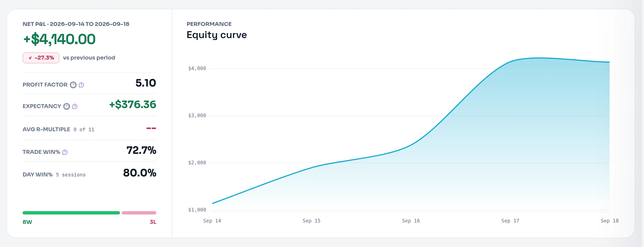The width and height of the screenshot is (644, 247).
Task: Click the 'Sep 15' x-axis label
Action: (x=312, y=221)
